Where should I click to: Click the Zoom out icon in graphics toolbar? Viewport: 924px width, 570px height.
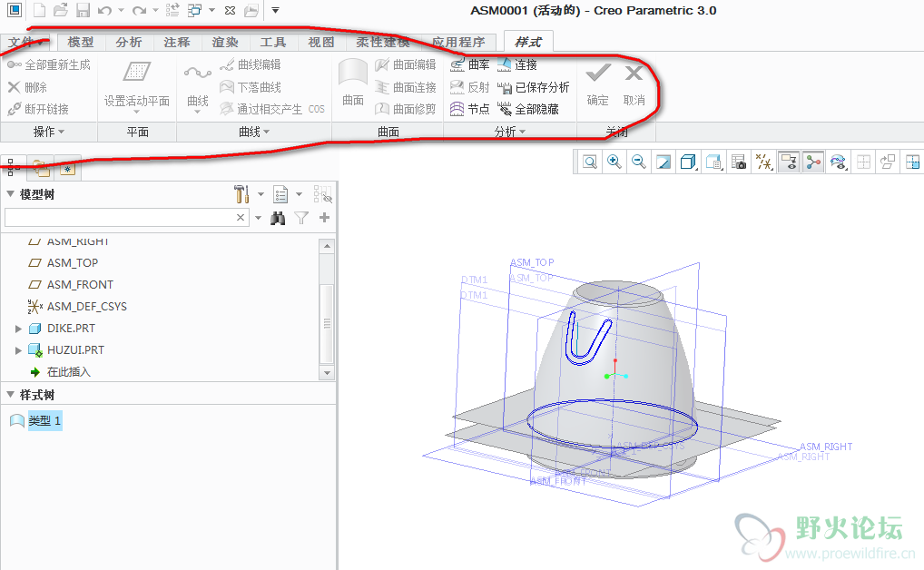[639, 162]
